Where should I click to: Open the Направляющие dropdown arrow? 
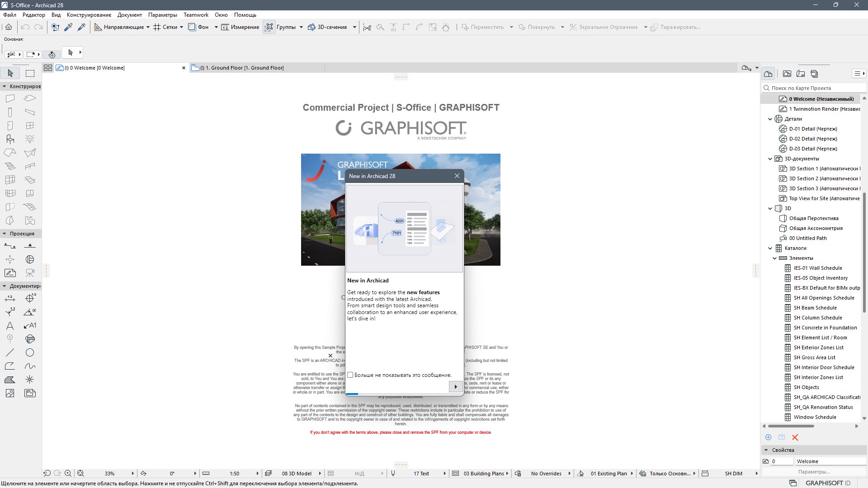148,27
